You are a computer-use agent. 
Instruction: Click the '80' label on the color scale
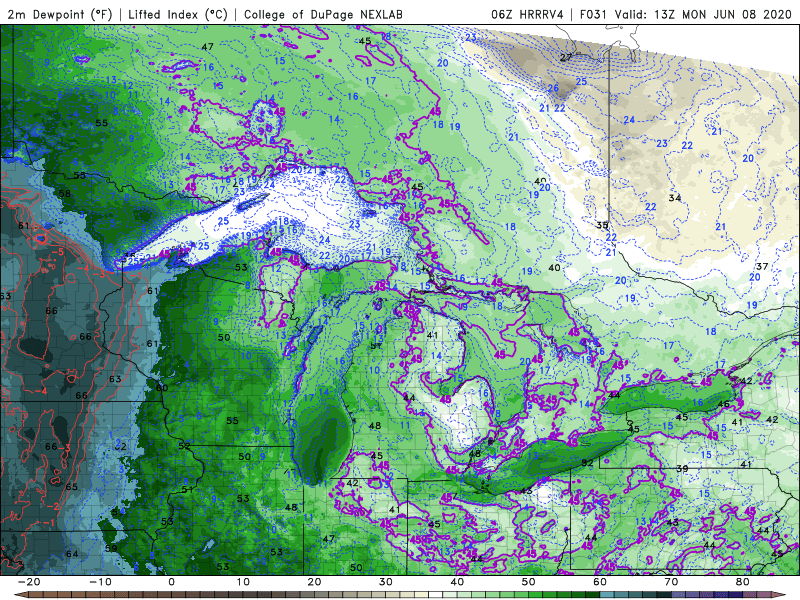pyautogui.click(x=743, y=582)
